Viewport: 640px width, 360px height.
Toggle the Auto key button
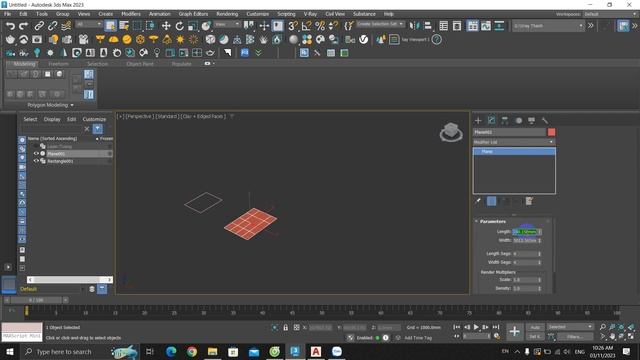[535, 327]
